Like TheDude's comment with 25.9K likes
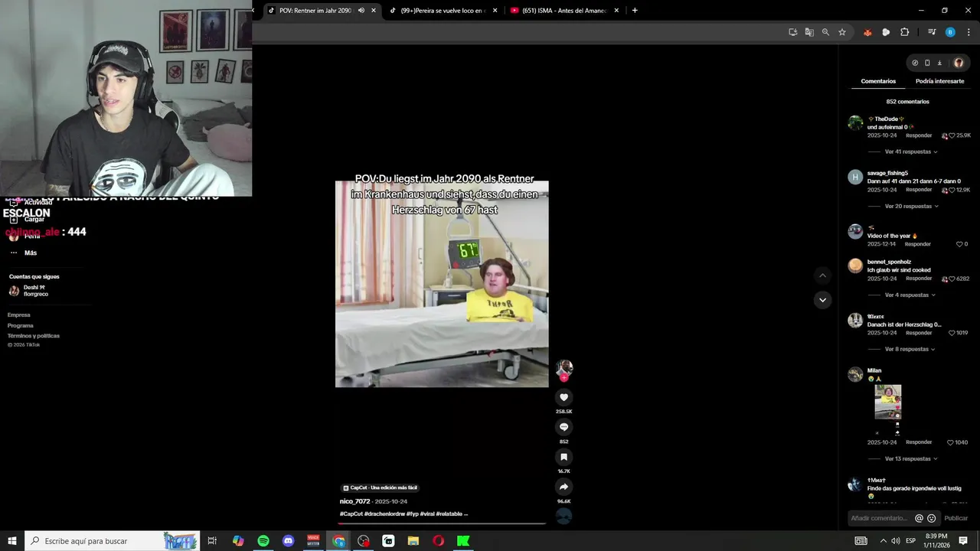Viewport: 980px width, 551px height. click(x=952, y=135)
